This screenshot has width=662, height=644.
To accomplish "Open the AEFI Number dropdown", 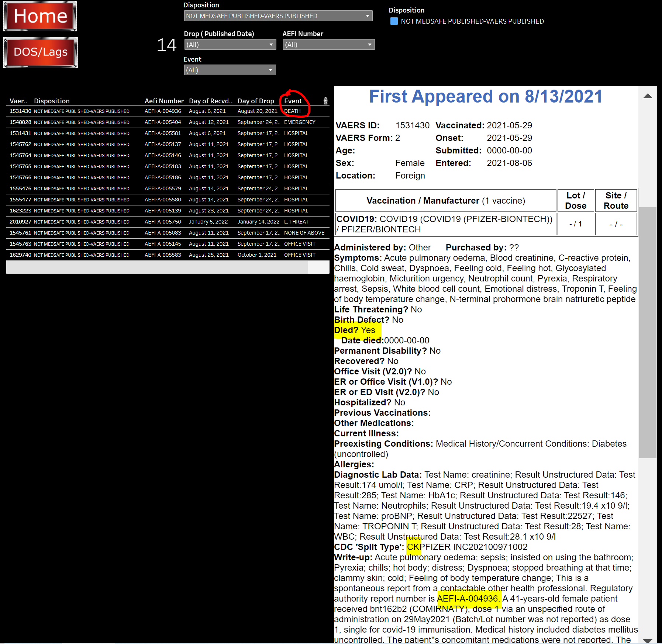I will click(x=328, y=45).
